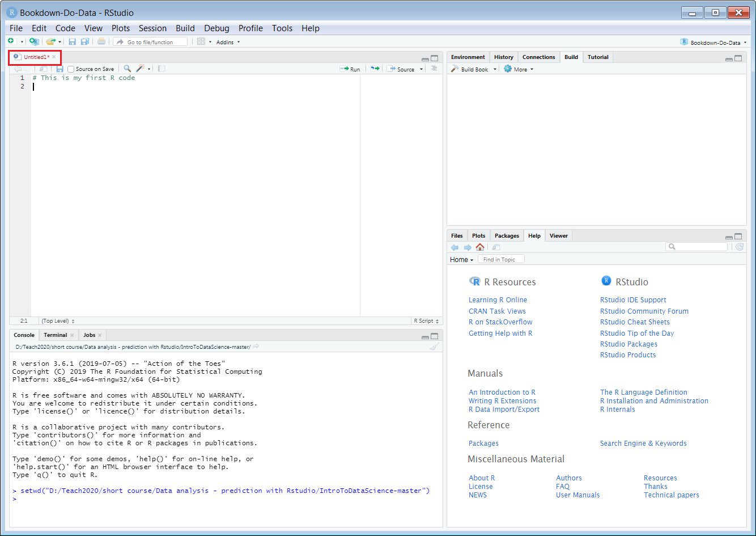Open an existing file via the folder icon

click(x=50, y=41)
